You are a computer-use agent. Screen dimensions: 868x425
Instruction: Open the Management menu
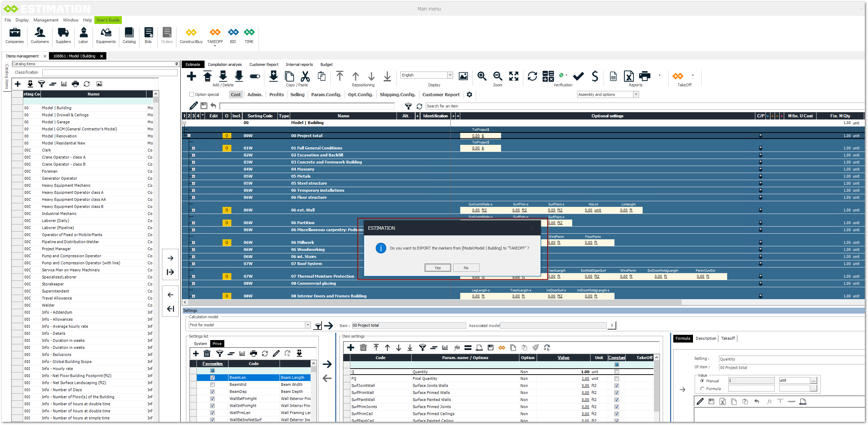coord(46,20)
